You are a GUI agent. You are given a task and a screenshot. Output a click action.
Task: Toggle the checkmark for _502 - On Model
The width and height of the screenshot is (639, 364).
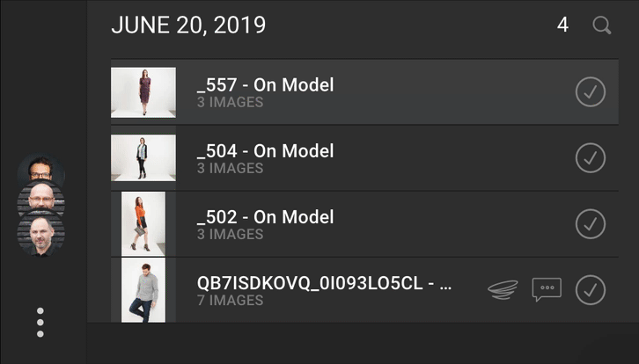click(x=590, y=224)
